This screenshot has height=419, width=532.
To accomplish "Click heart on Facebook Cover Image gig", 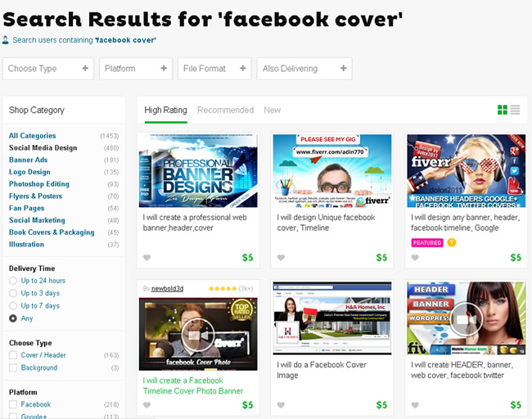I will coord(281,405).
